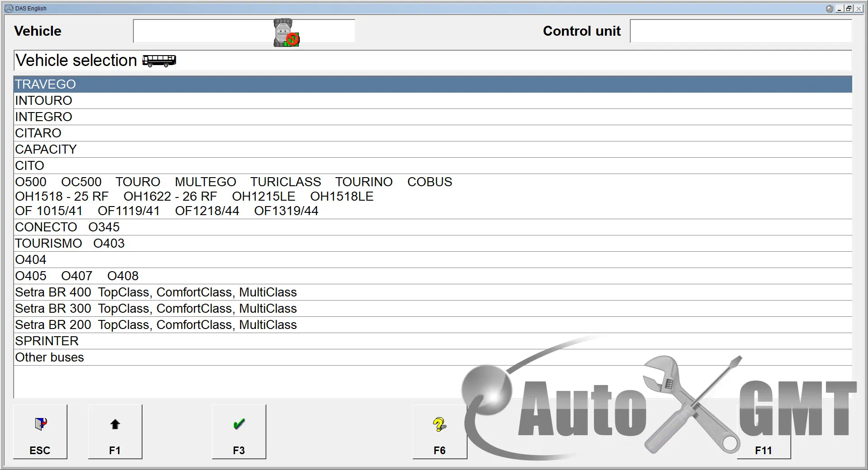This screenshot has height=470, width=868.
Task: Select the O404 row
Action: coord(433,260)
